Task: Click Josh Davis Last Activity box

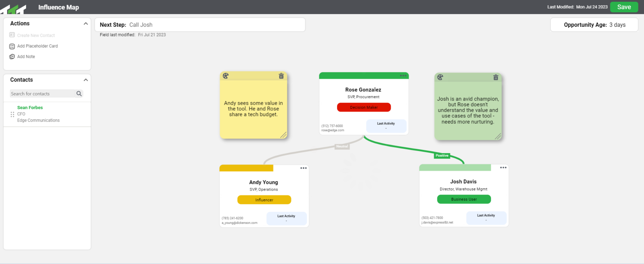Action: tap(486, 218)
